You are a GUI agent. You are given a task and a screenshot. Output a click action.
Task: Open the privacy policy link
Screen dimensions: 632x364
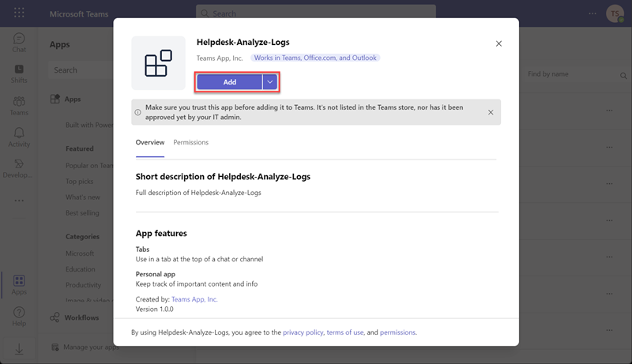303,332
